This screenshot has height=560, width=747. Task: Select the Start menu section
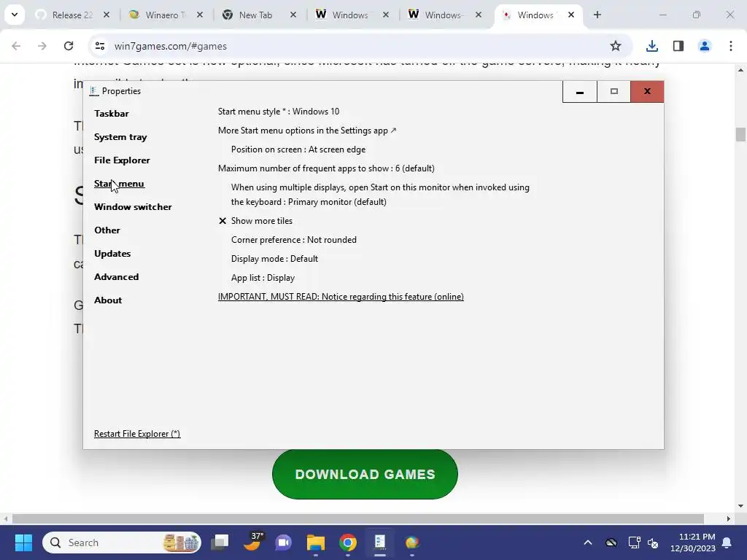(119, 183)
